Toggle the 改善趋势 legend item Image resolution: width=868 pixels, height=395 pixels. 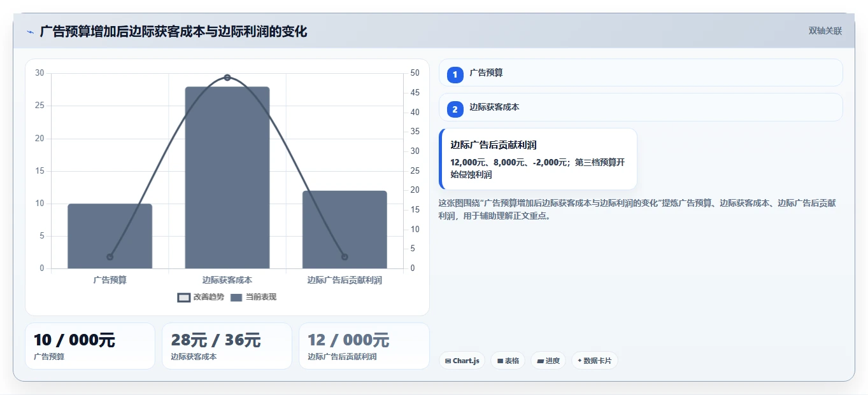[201, 297]
